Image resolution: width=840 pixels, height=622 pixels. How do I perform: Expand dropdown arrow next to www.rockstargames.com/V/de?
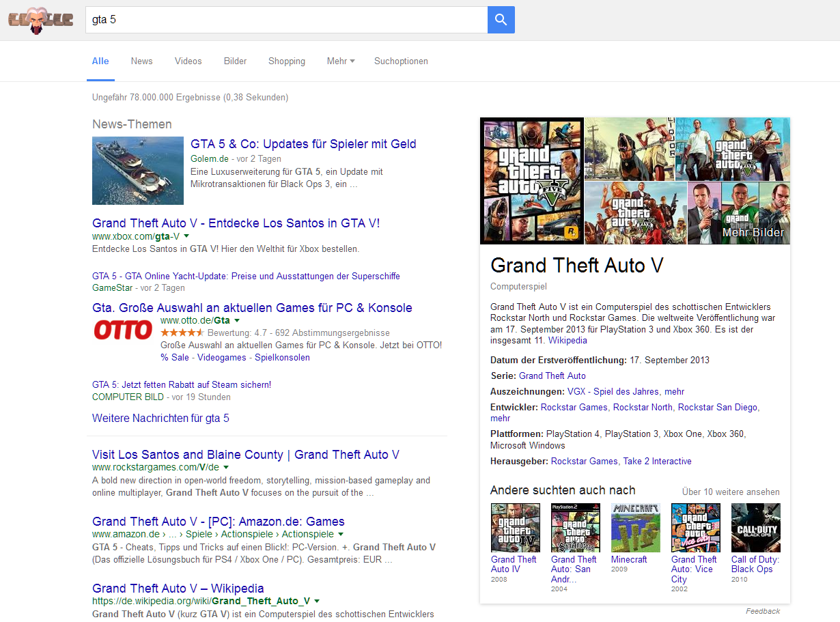pyautogui.click(x=226, y=468)
